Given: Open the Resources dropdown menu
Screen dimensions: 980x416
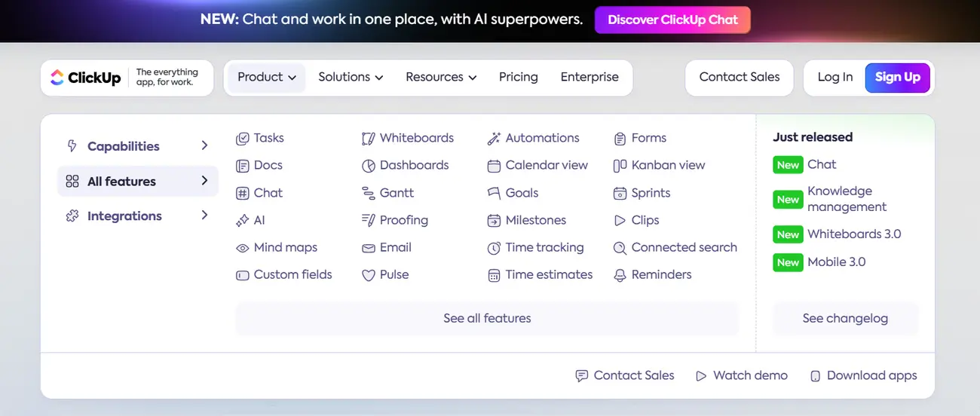Looking at the screenshot, I should [x=441, y=77].
